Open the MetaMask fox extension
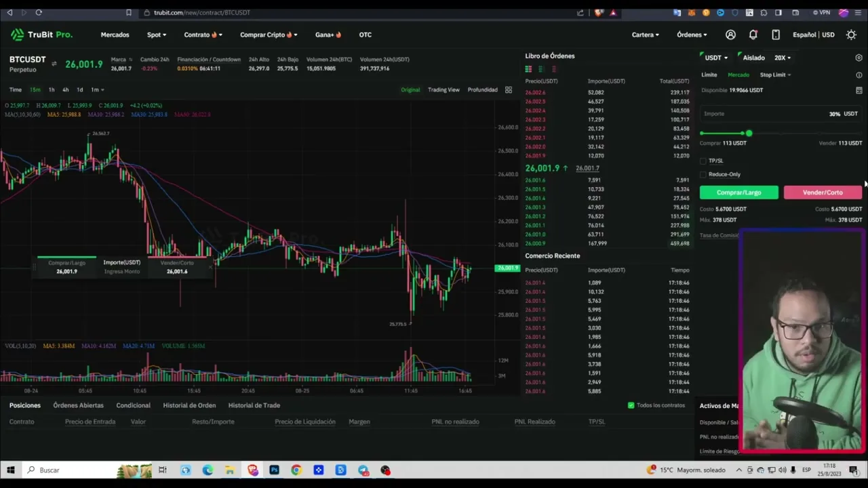 (692, 12)
